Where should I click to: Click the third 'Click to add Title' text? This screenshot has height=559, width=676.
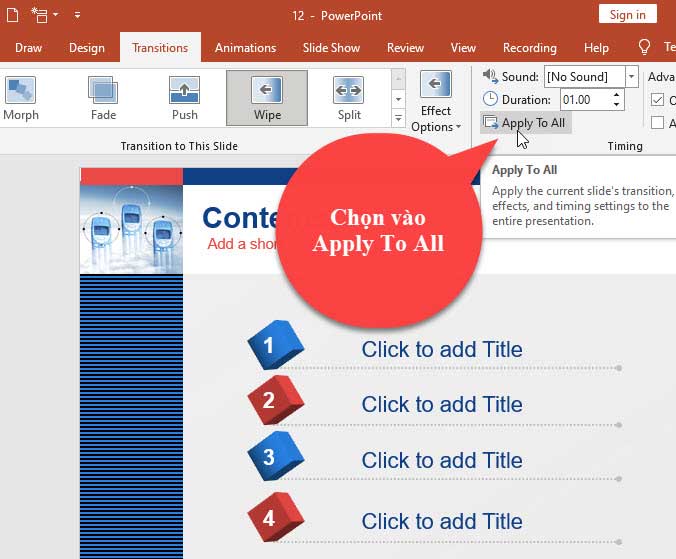tap(442, 460)
